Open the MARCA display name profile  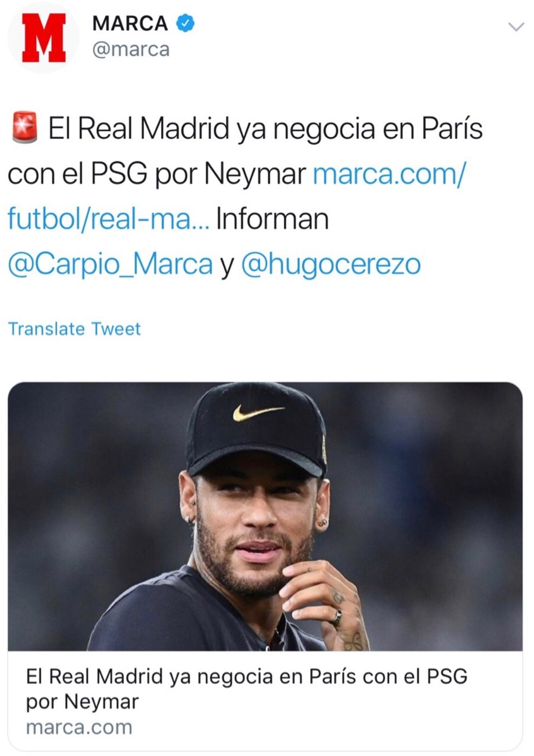pos(130,23)
